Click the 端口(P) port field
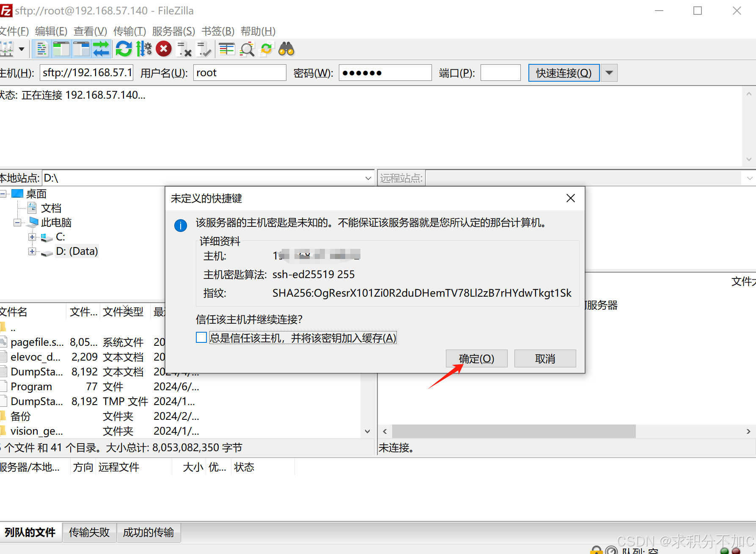This screenshot has width=756, height=554. pos(500,72)
